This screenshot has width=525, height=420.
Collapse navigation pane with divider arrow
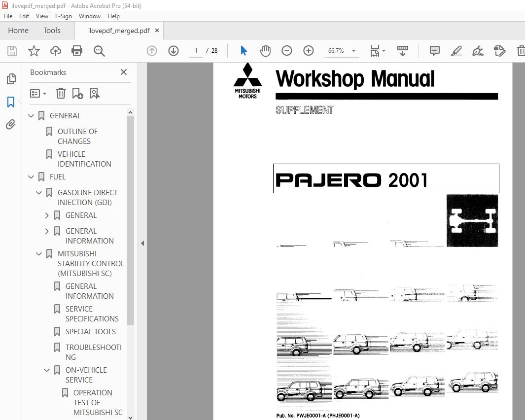click(x=142, y=243)
